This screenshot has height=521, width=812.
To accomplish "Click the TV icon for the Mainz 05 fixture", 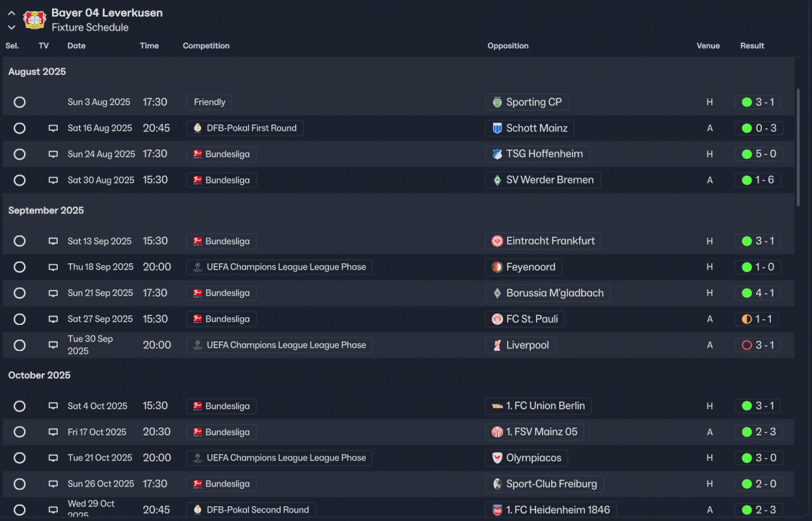I will click(53, 432).
